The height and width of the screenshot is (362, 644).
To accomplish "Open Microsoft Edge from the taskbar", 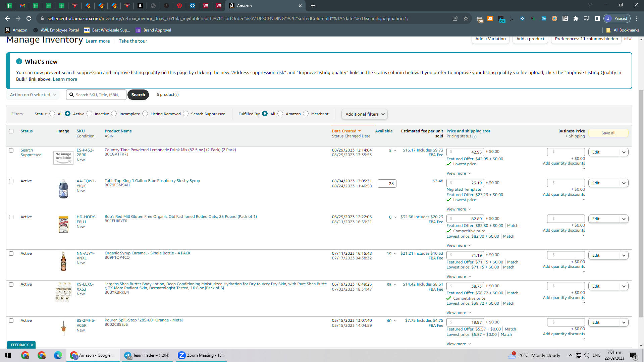I will 58,355.
